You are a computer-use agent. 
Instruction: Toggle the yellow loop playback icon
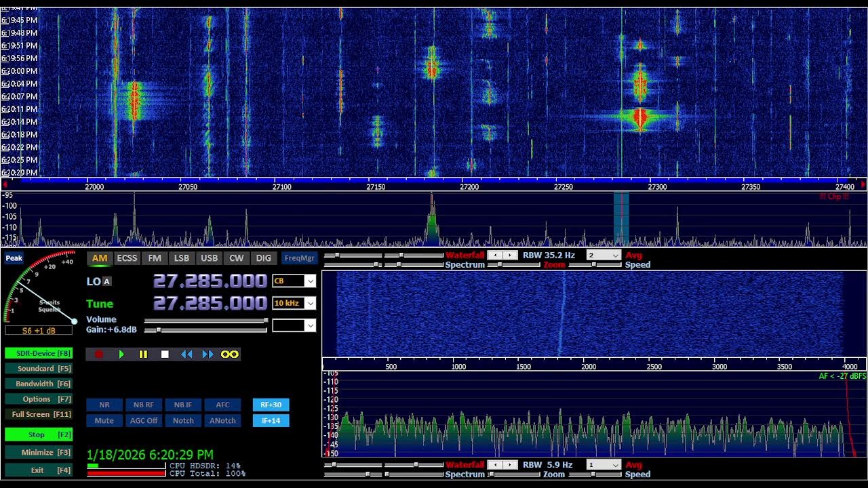click(230, 354)
